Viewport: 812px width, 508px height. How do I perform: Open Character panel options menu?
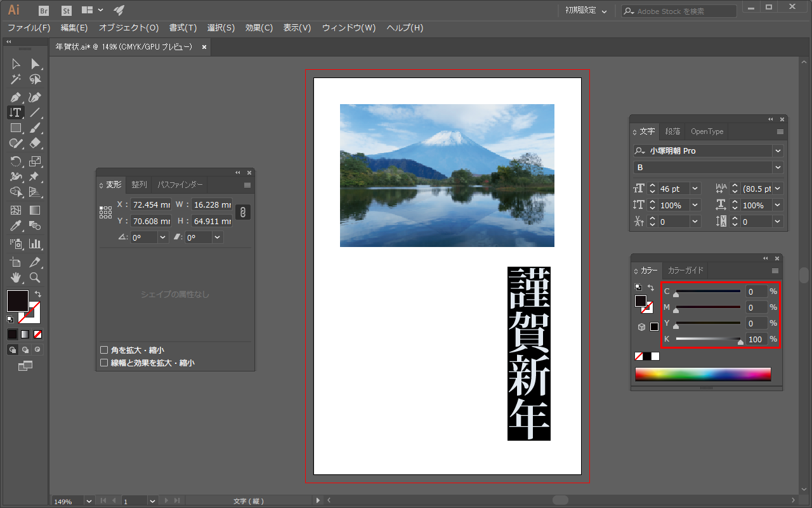[780, 132]
